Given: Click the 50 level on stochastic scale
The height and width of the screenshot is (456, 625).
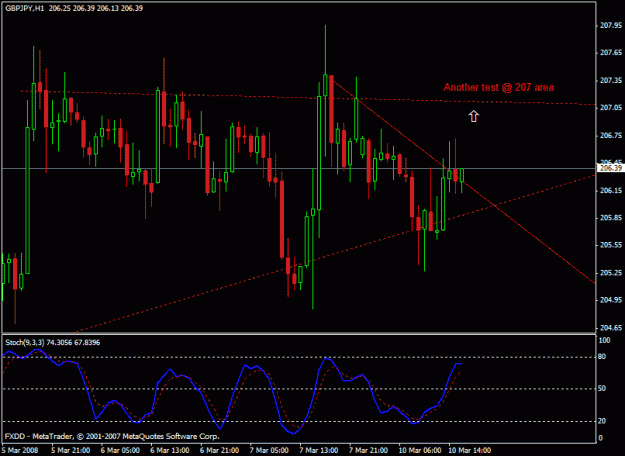Looking at the screenshot, I should pos(602,389).
